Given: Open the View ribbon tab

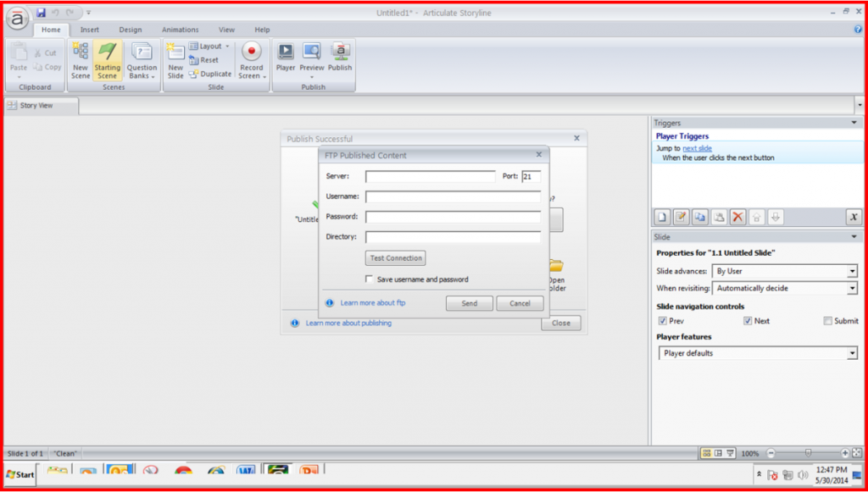Looking at the screenshot, I should 226,30.
